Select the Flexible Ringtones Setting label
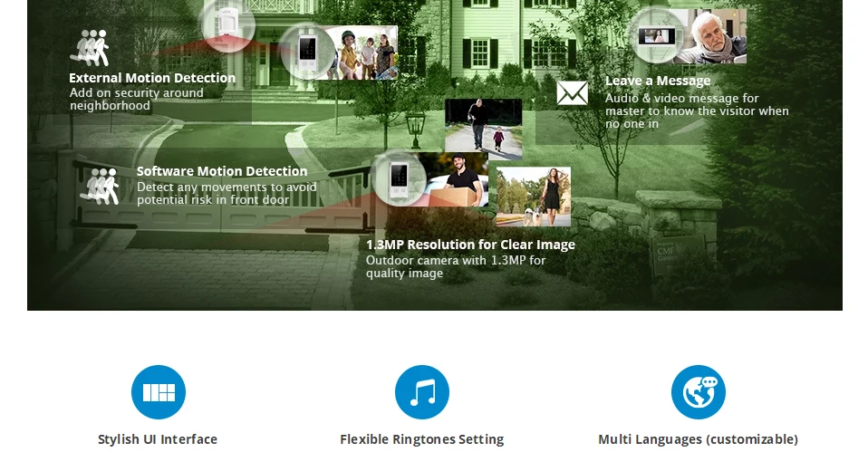This screenshot has width=868, height=452. pyautogui.click(x=422, y=439)
